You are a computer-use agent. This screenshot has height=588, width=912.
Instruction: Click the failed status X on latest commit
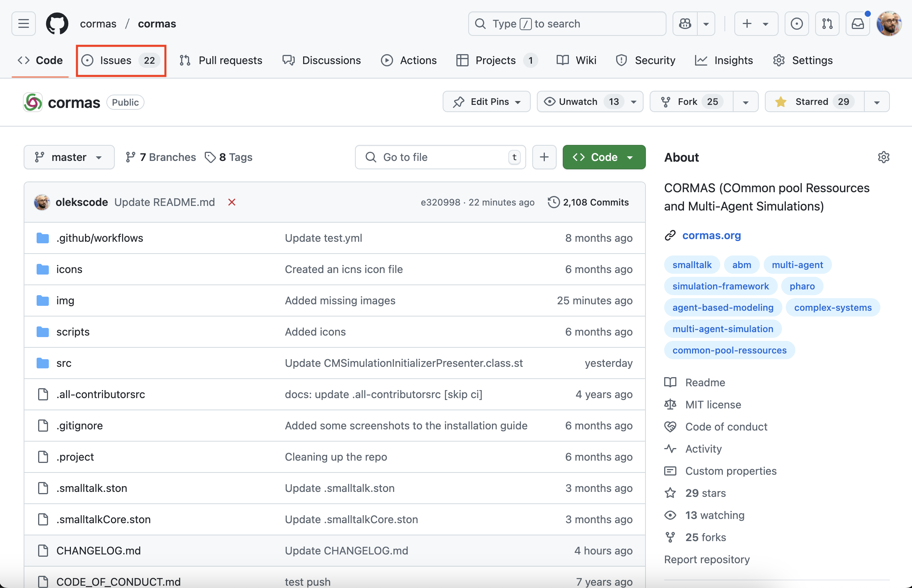232,202
